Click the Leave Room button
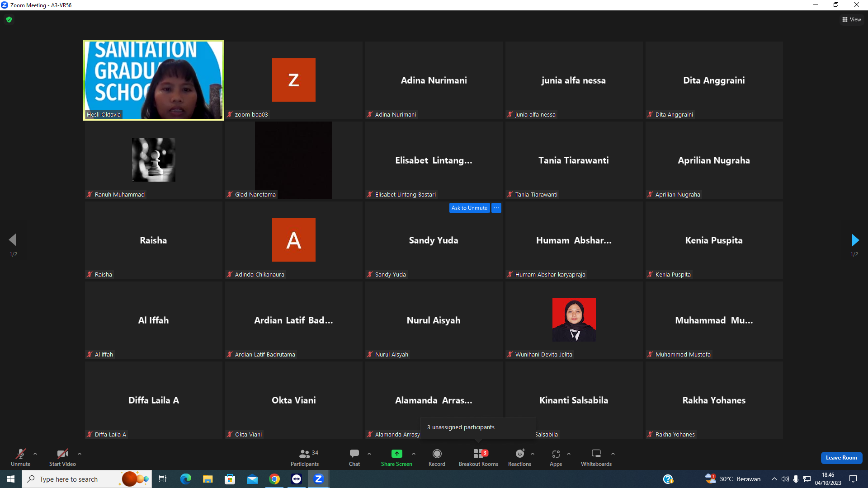 pyautogui.click(x=841, y=458)
